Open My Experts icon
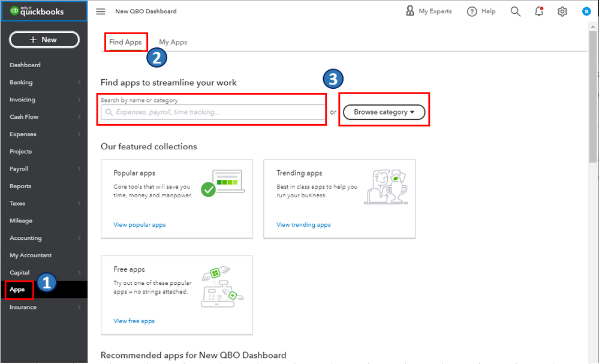 [x=410, y=11]
